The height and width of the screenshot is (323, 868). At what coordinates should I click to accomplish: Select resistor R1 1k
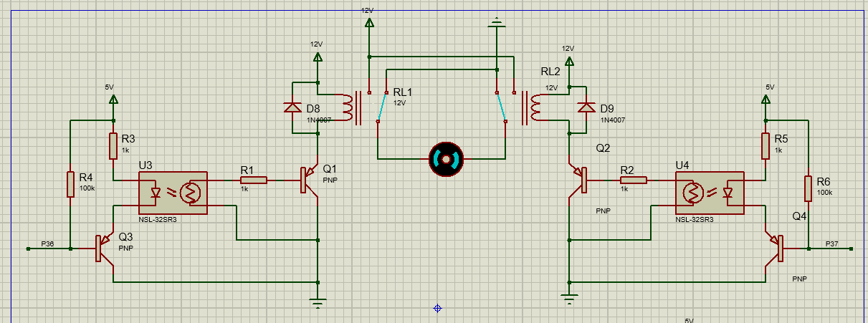(x=254, y=180)
